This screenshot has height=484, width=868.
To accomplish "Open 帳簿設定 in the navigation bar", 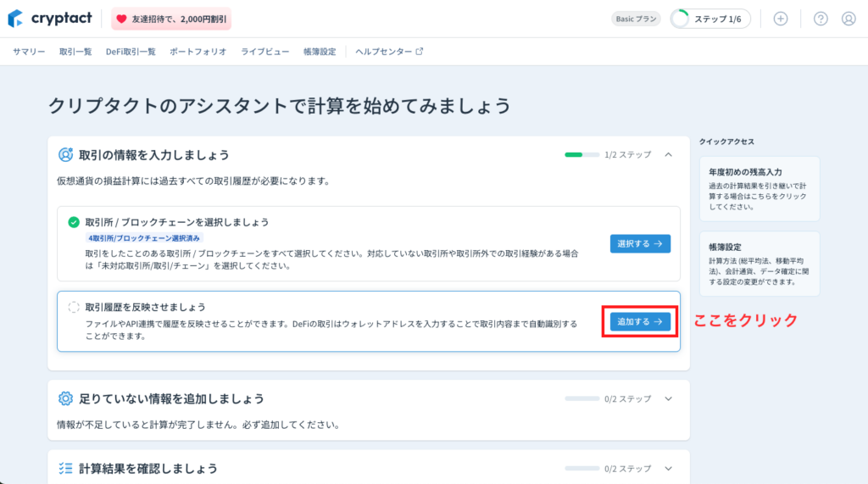I will [x=320, y=52].
